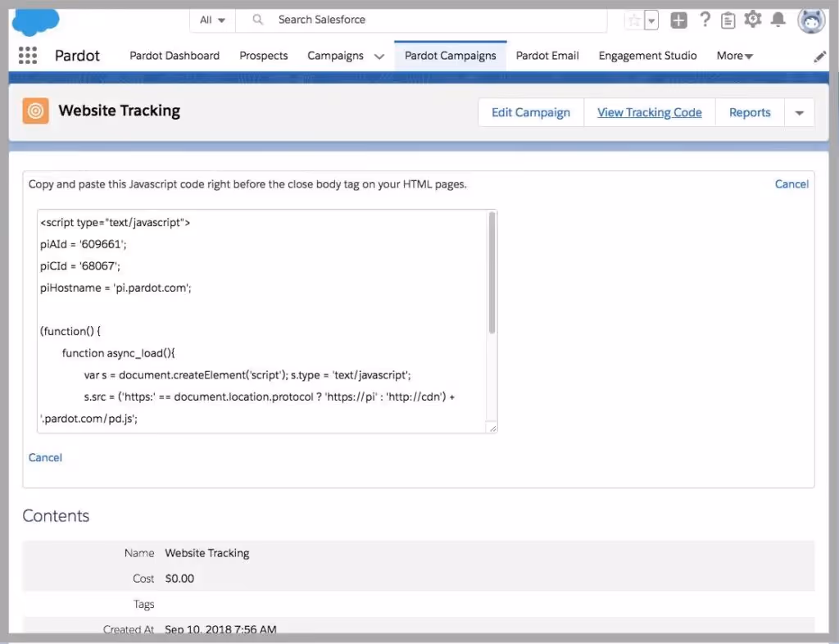Open the Campaigns tab
This screenshot has height=644, width=839.
pyautogui.click(x=335, y=56)
